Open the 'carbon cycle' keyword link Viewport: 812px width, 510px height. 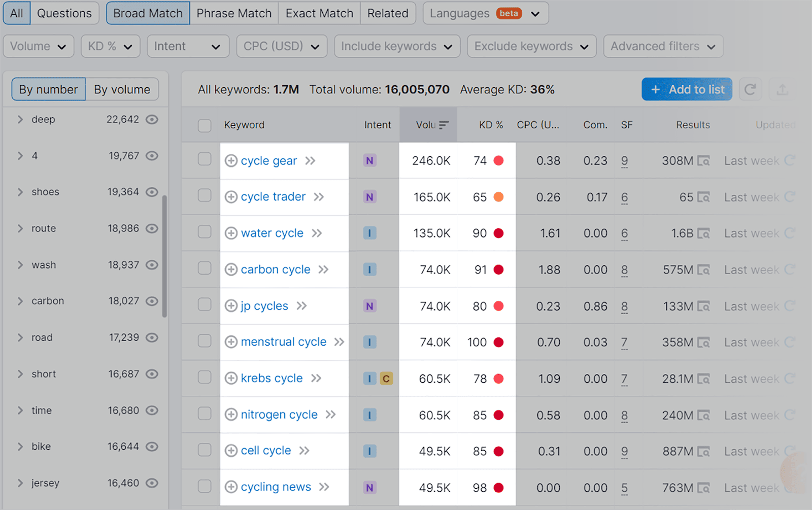(276, 269)
